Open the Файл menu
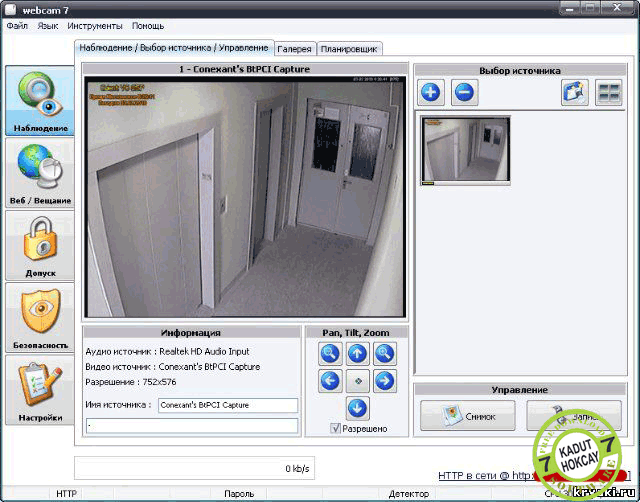 [17, 26]
